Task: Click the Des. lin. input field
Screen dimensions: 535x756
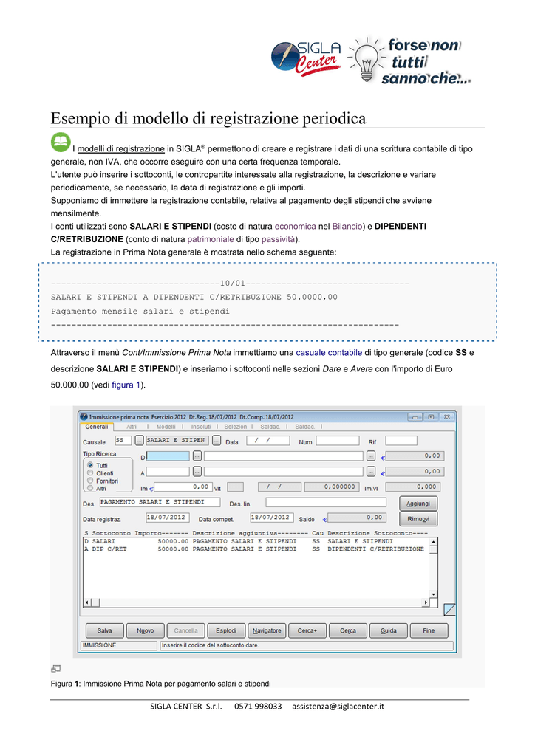Action: (x=326, y=502)
